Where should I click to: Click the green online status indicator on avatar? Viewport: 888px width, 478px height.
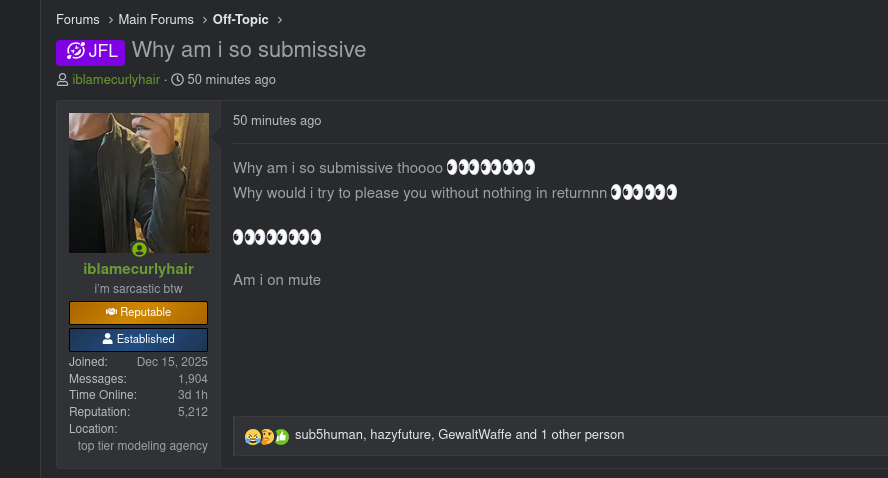click(139, 249)
